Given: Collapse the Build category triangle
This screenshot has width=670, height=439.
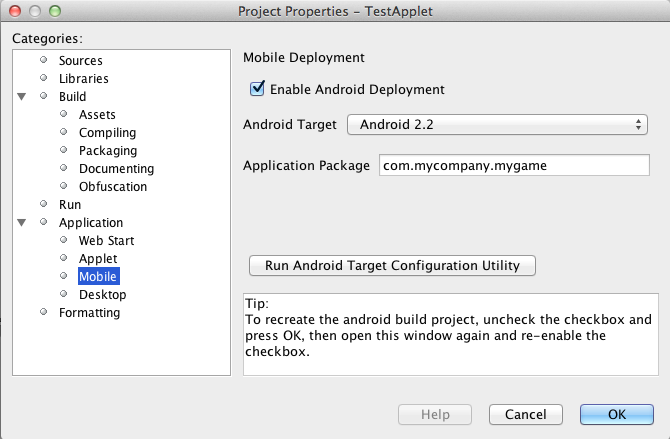Looking at the screenshot, I should (21, 97).
